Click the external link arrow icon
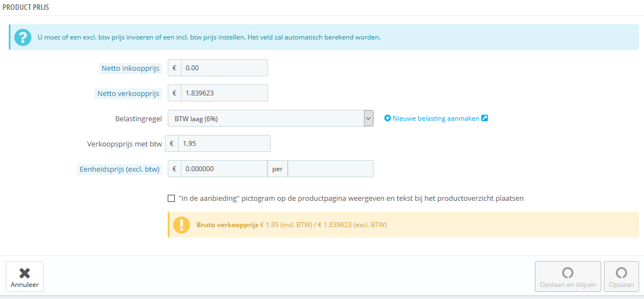Screen dimensions: 644x299 [x=484, y=119]
